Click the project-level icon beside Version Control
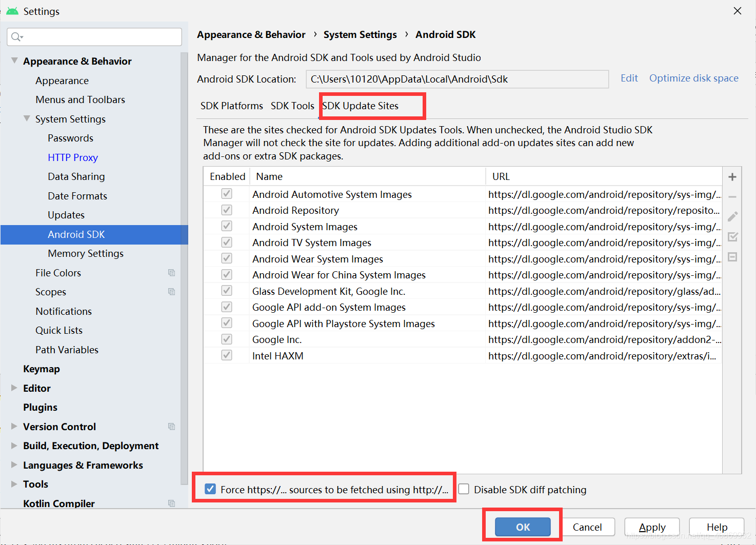The height and width of the screenshot is (545, 756). pos(172,427)
